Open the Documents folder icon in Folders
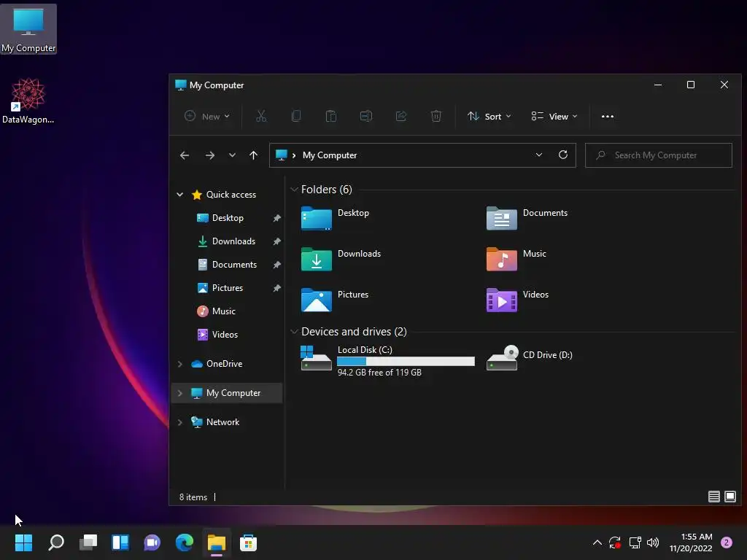Image resolution: width=747 pixels, height=560 pixels. (502, 218)
